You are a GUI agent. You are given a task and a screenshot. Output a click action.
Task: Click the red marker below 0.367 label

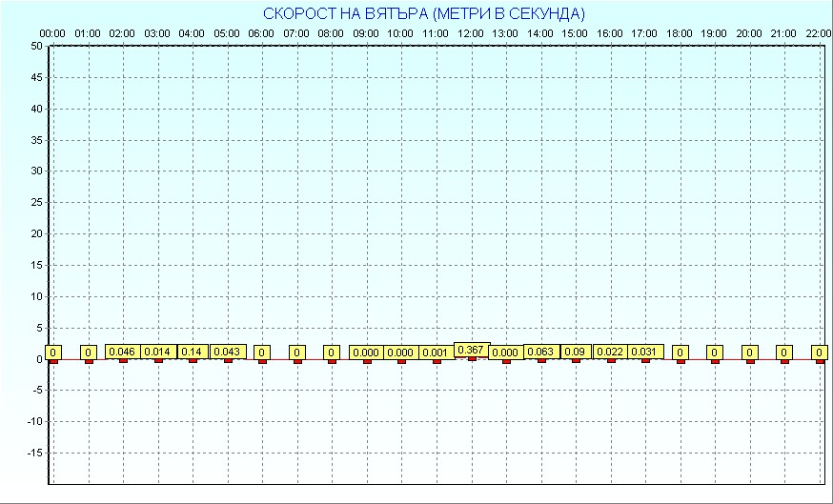pos(472,358)
